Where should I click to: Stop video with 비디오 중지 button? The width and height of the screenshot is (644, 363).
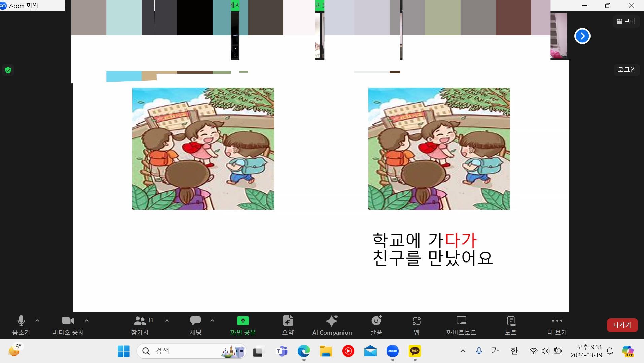click(68, 325)
